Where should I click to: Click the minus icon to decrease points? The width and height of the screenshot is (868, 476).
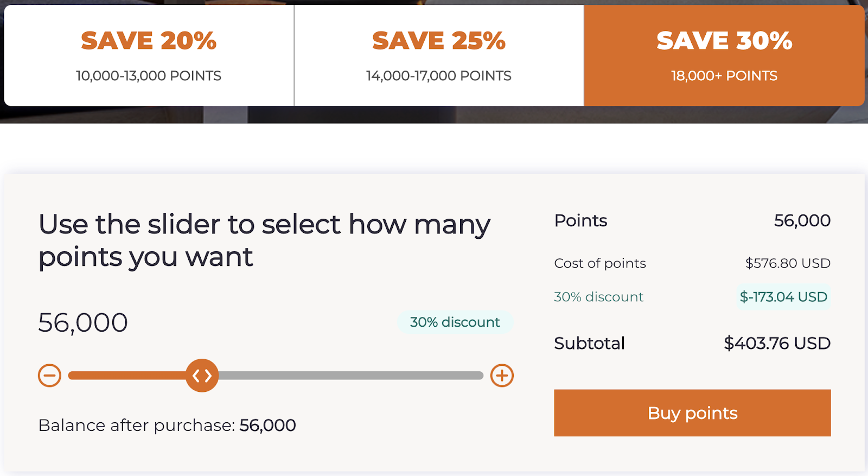click(49, 376)
